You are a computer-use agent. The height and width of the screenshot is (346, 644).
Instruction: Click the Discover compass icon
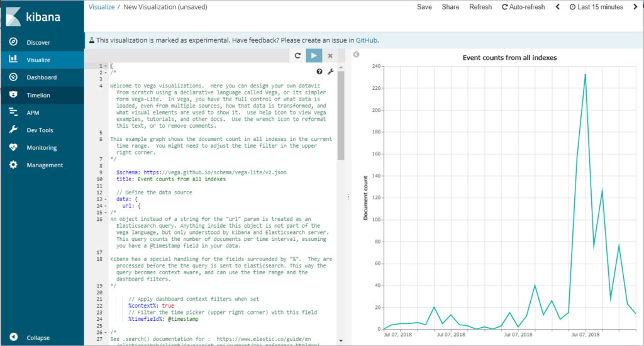[x=14, y=42]
